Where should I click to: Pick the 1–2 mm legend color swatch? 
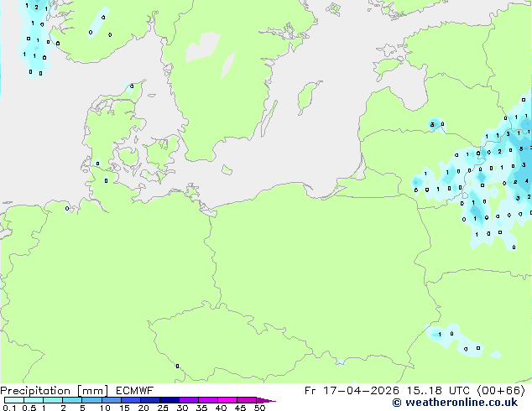pyautogui.click(x=53, y=400)
